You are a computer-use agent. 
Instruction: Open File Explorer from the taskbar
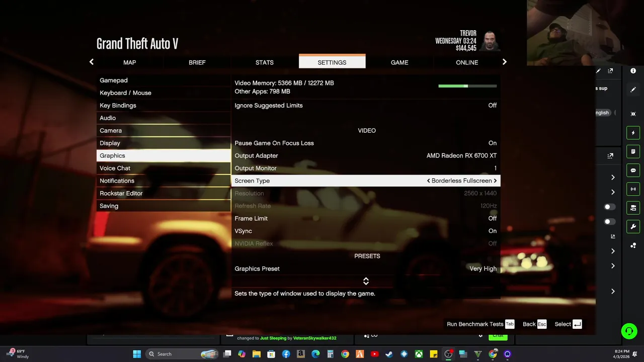tap(256, 354)
